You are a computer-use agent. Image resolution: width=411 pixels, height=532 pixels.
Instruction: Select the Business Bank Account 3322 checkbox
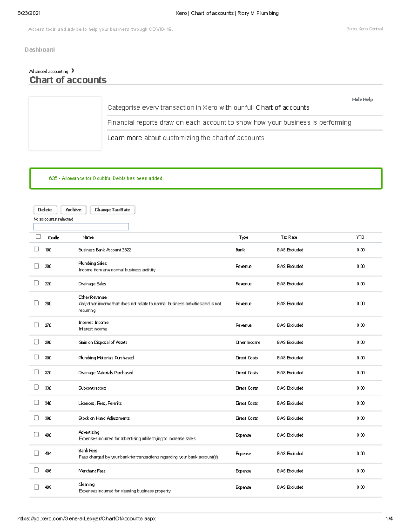(x=37, y=249)
